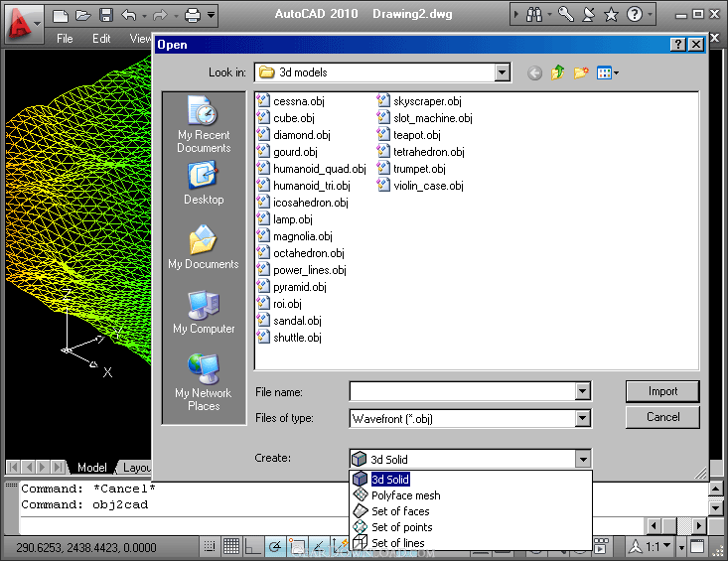The height and width of the screenshot is (561, 728).
Task: Click the Clean Screen icon in status bar
Action: click(697, 547)
